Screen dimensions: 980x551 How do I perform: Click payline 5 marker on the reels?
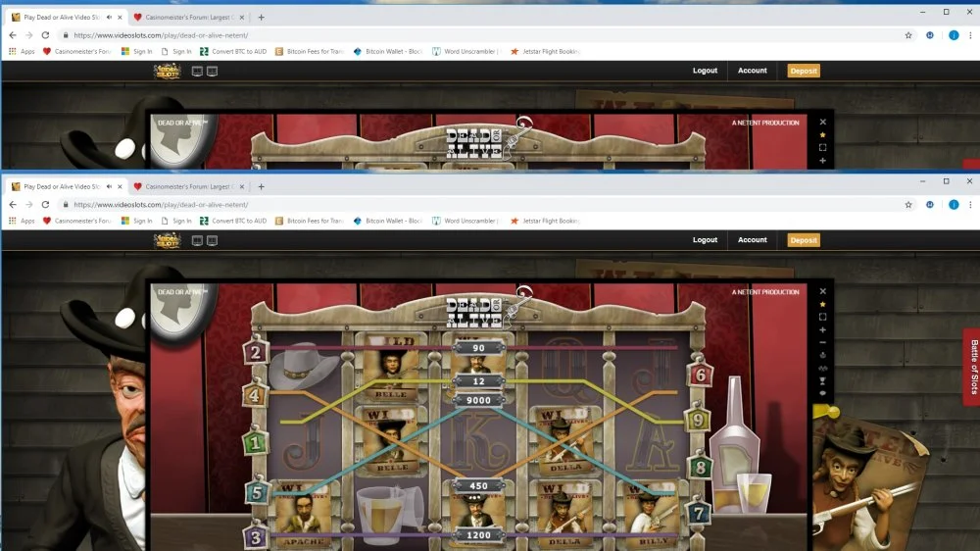pos(257,493)
